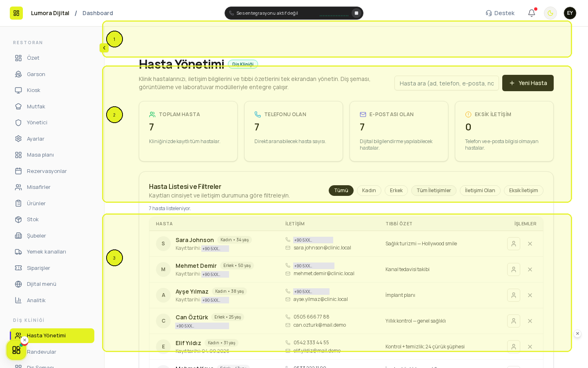Select the Kadın filter chip
Image resolution: width=588 pixels, height=368 pixels.
(369, 191)
